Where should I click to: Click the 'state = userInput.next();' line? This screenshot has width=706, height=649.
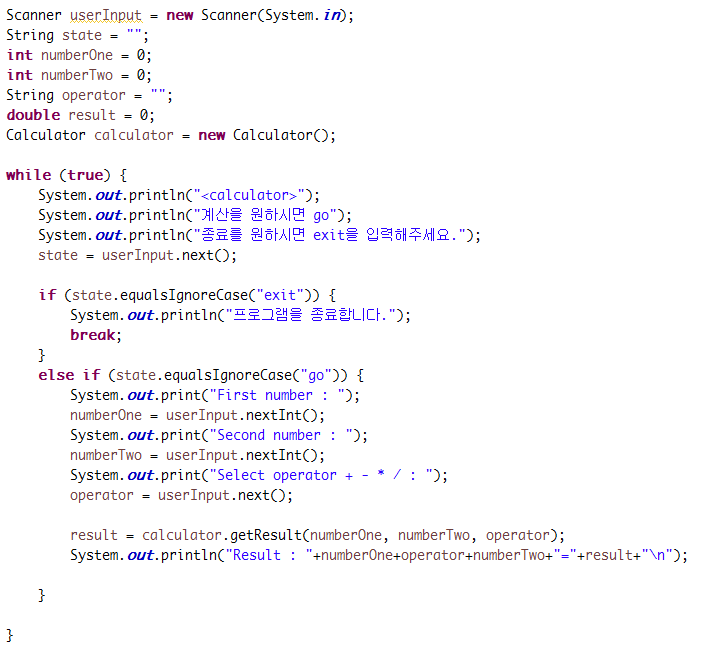[x=137, y=255]
